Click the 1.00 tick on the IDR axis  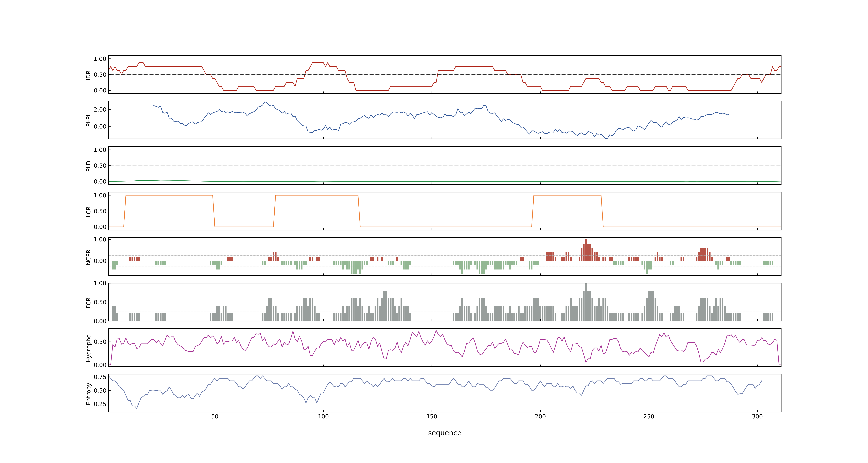coord(100,59)
